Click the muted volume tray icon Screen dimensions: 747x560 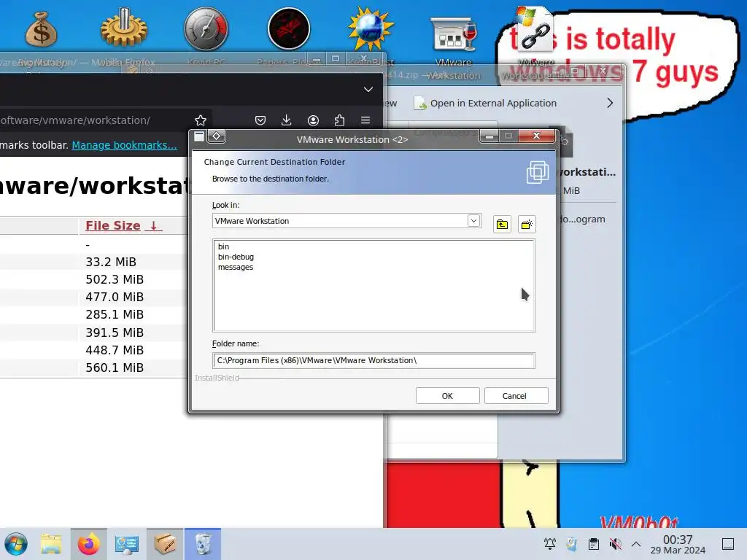(x=615, y=543)
